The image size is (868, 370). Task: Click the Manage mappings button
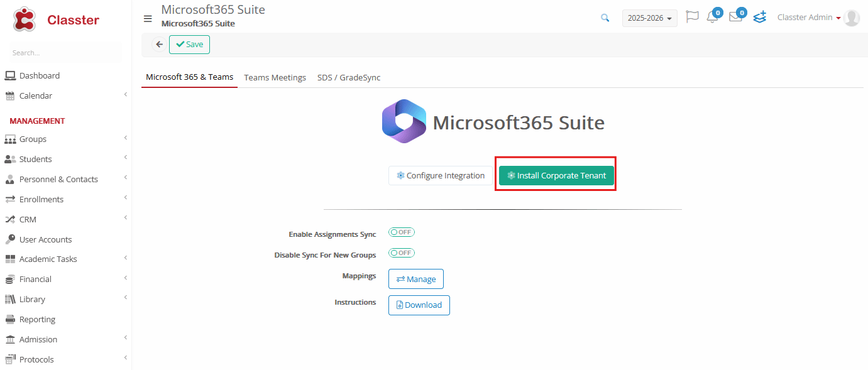click(416, 279)
